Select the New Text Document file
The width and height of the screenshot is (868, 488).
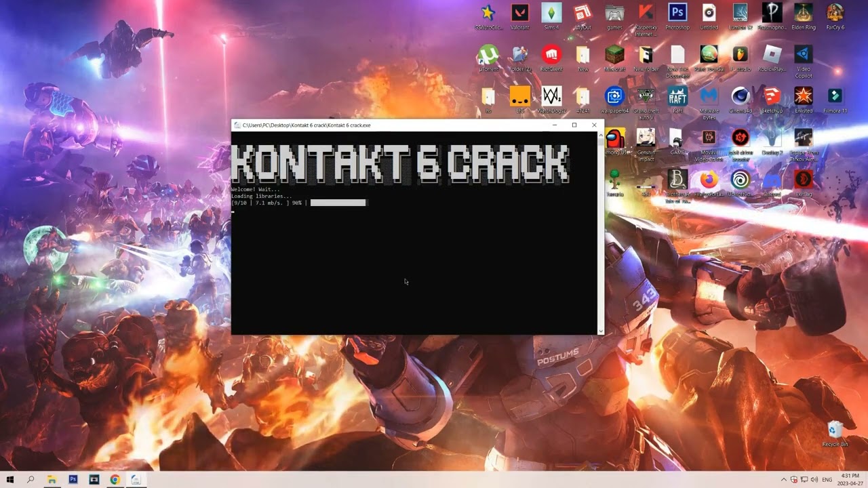pos(677,61)
